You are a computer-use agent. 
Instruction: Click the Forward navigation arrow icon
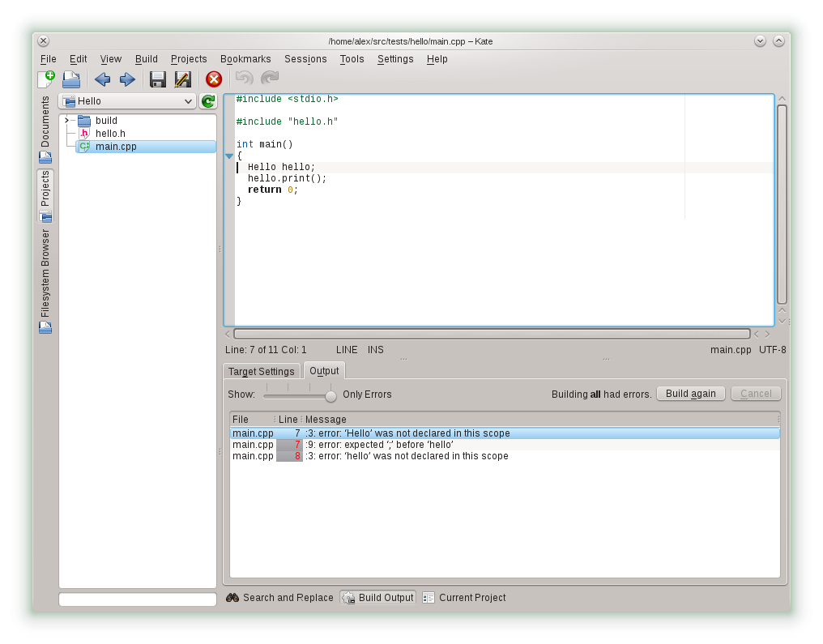(x=127, y=79)
